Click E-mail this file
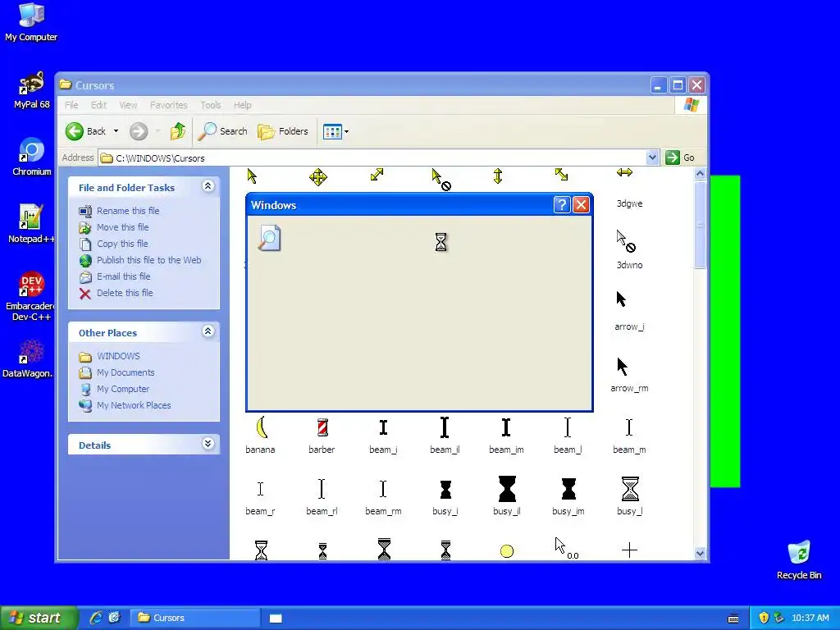Viewport: 840px width, 630px height. pos(123,276)
